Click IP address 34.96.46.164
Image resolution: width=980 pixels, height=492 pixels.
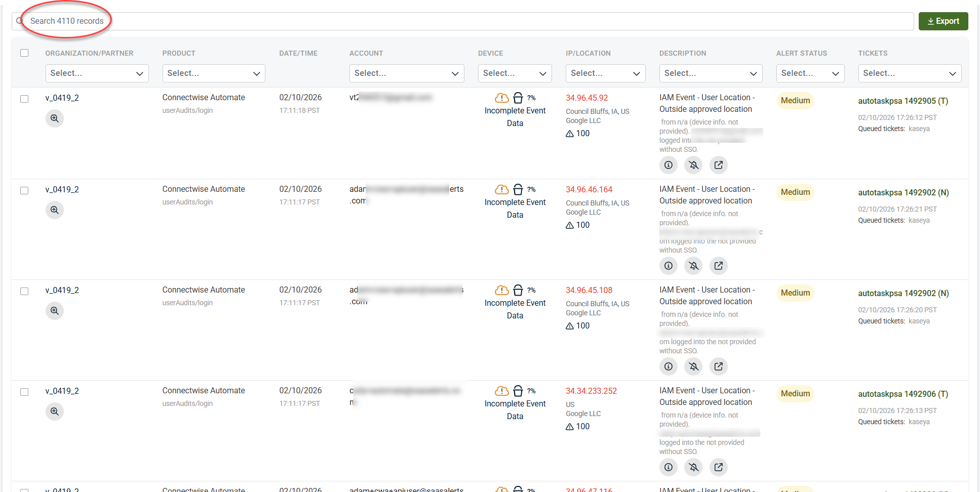[x=589, y=189]
